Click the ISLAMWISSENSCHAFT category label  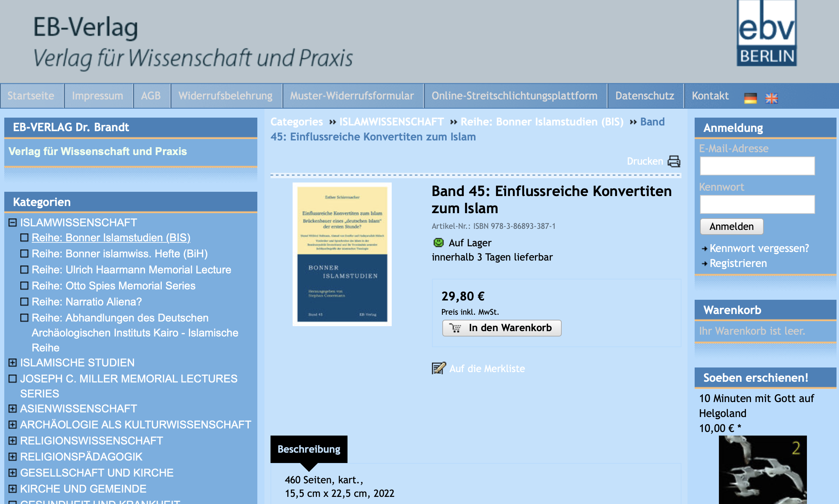tap(78, 223)
